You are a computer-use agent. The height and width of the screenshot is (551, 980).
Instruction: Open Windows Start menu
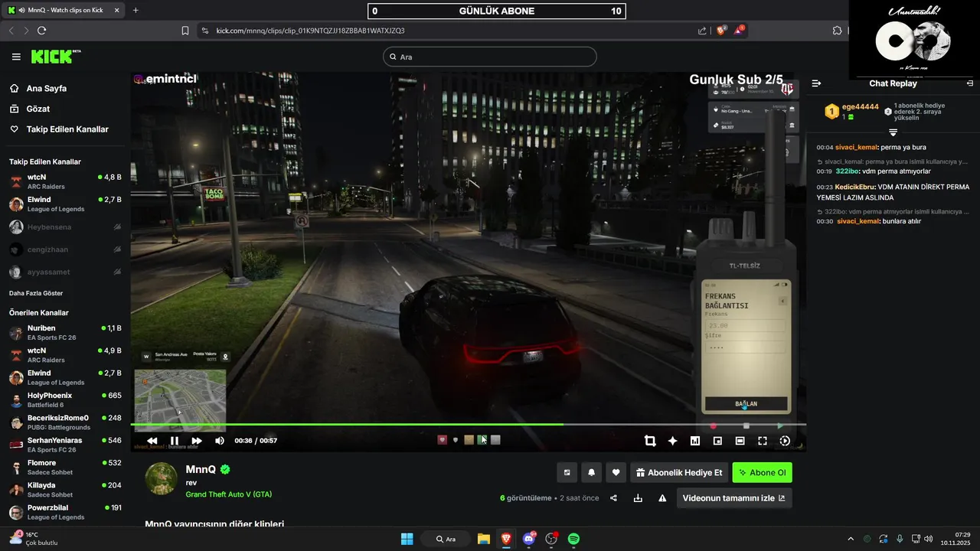(407, 539)
